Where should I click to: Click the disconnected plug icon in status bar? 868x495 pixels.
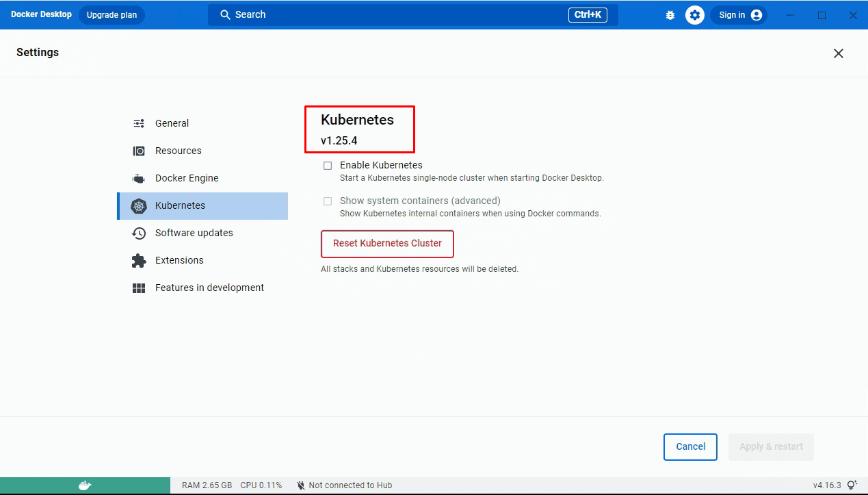pyautogui.click(x=301, y=485)
